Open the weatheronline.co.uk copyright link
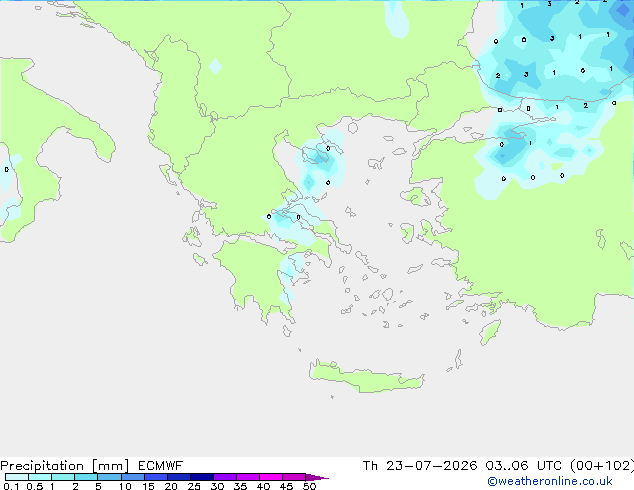634x490 pixels. click(x=550, y=481)
